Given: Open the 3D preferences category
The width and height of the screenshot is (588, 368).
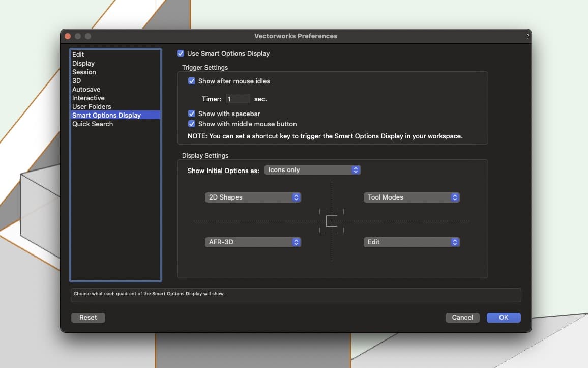Looking at the screenshot, I should (x=115, y=80).
